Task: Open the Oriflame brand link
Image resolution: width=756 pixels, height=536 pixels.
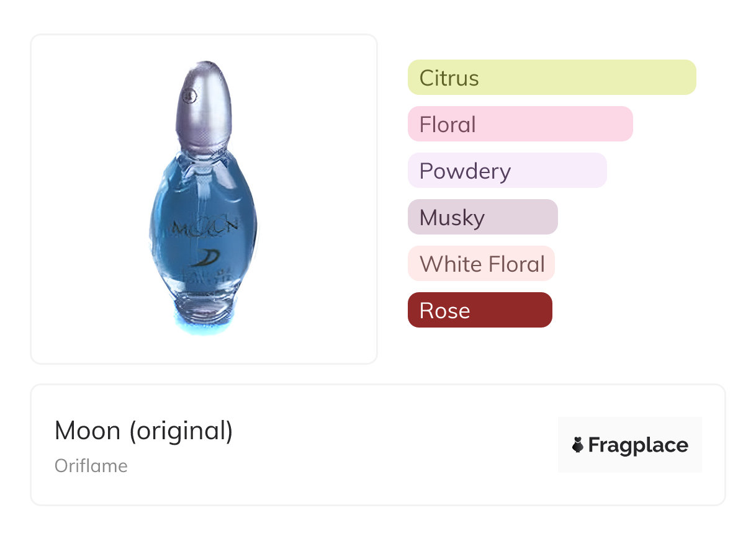Action: click(91, 466)
